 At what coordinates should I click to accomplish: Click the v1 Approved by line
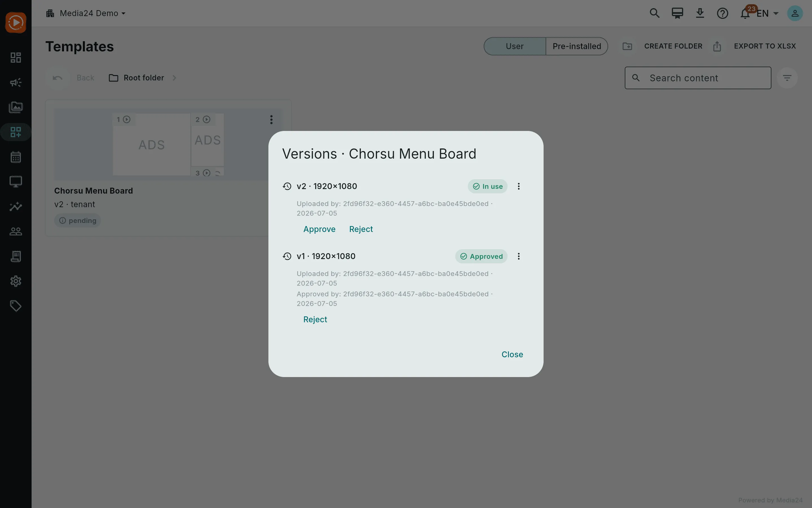pos(395,299)
